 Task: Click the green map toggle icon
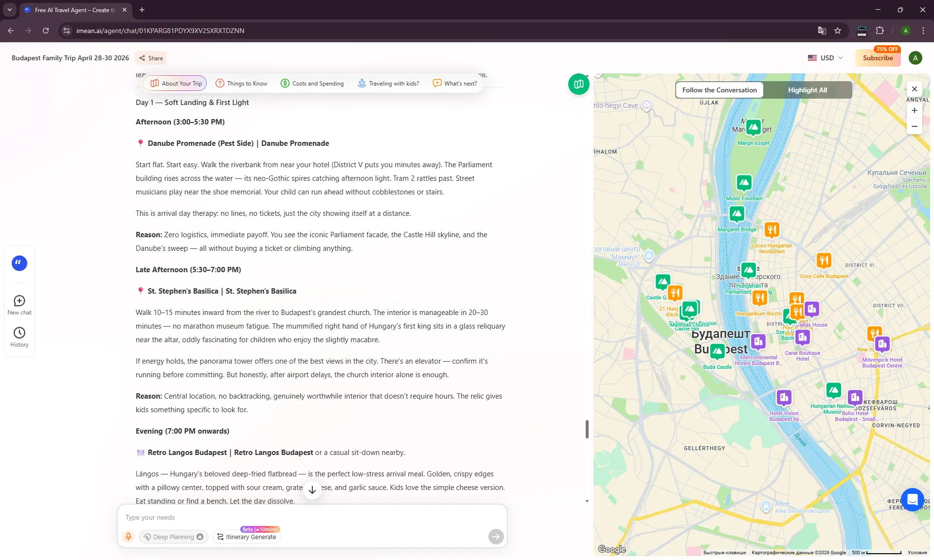[578, 84]
